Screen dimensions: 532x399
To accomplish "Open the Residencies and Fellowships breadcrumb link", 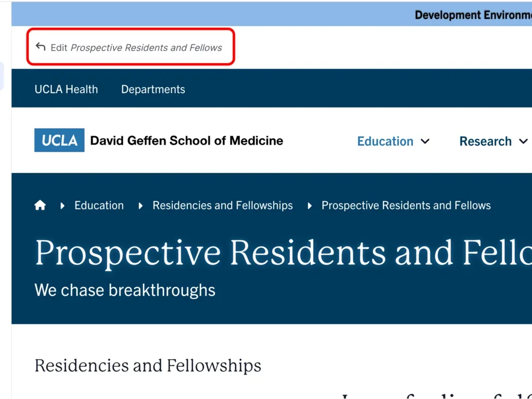I will click(x=222, y=205).
